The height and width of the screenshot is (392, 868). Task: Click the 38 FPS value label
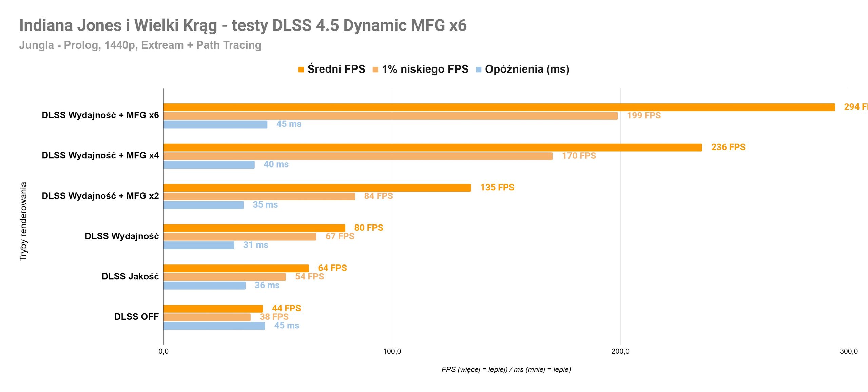pyautogui.click(x=274, y=317)
